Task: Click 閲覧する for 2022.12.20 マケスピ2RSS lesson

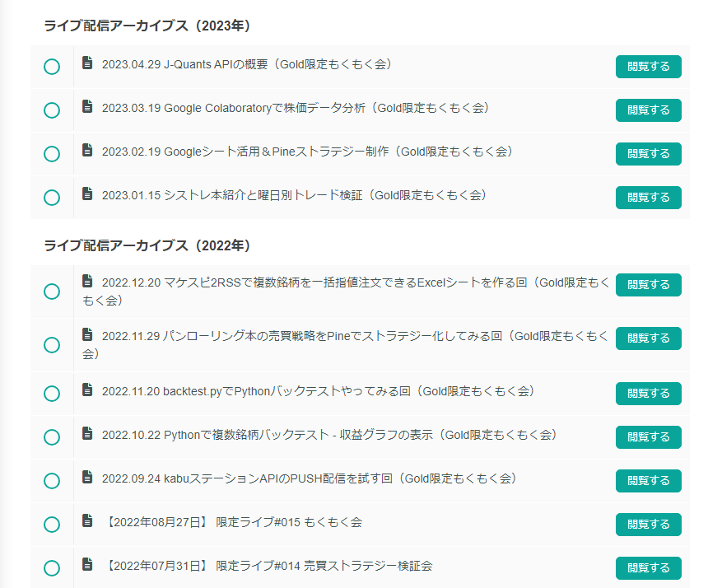Action: tap(649, 285)
